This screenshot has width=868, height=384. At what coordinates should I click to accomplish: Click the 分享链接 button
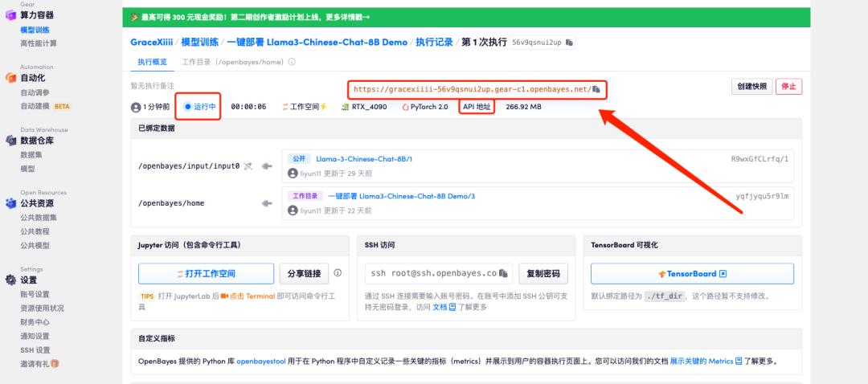304,273
